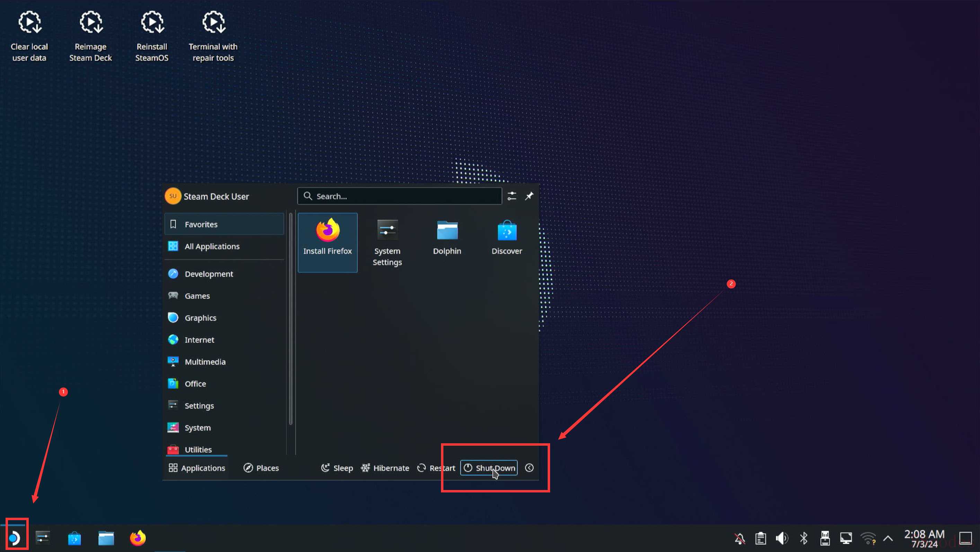Screen dimensions: 980x552
Task: Open display configuration tray icon
Action: click(x=846, y=538)
